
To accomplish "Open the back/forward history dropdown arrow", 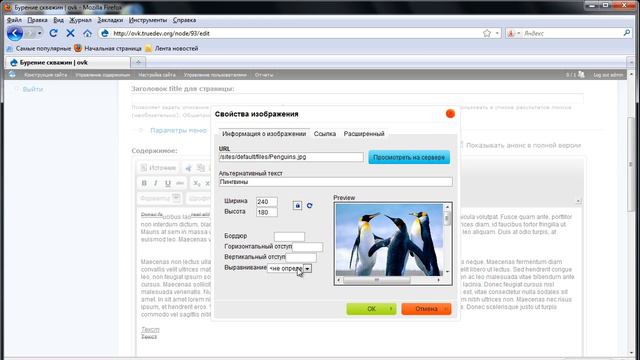I will (40, 33).
